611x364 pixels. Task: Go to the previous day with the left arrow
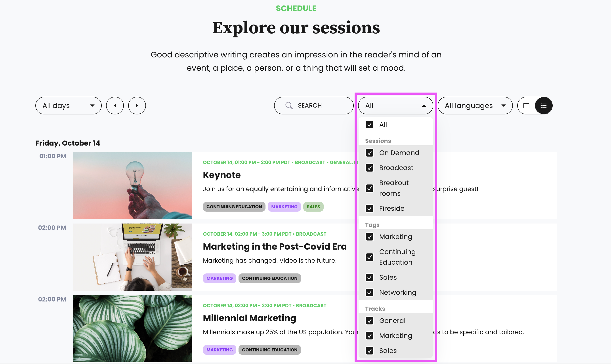point(115,106)
